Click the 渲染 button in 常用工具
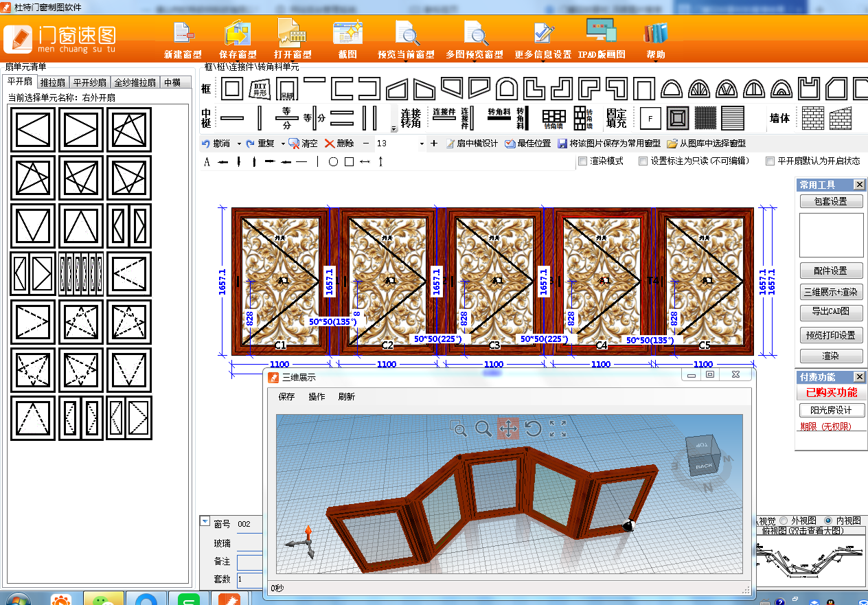The image size is (868, 605). point(831,356)
